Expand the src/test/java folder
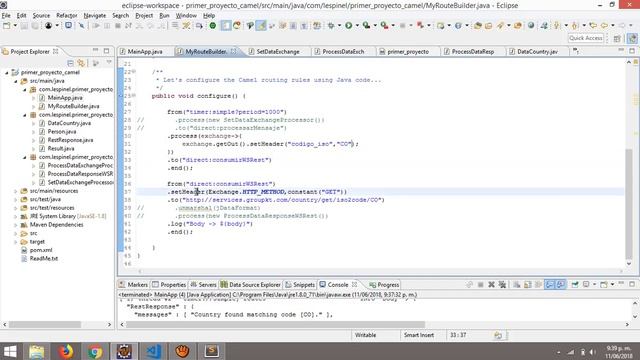The width and height of the screenshot is (640, 360). [x=16, y=200]
